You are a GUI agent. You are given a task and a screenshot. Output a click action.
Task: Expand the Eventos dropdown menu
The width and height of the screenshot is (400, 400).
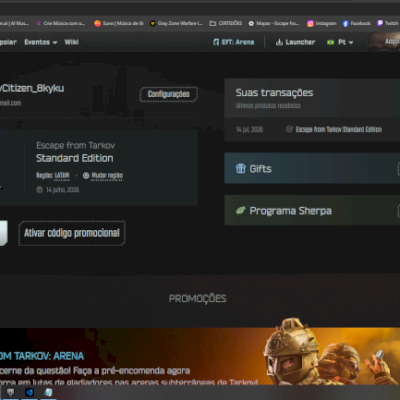point(41,42)
